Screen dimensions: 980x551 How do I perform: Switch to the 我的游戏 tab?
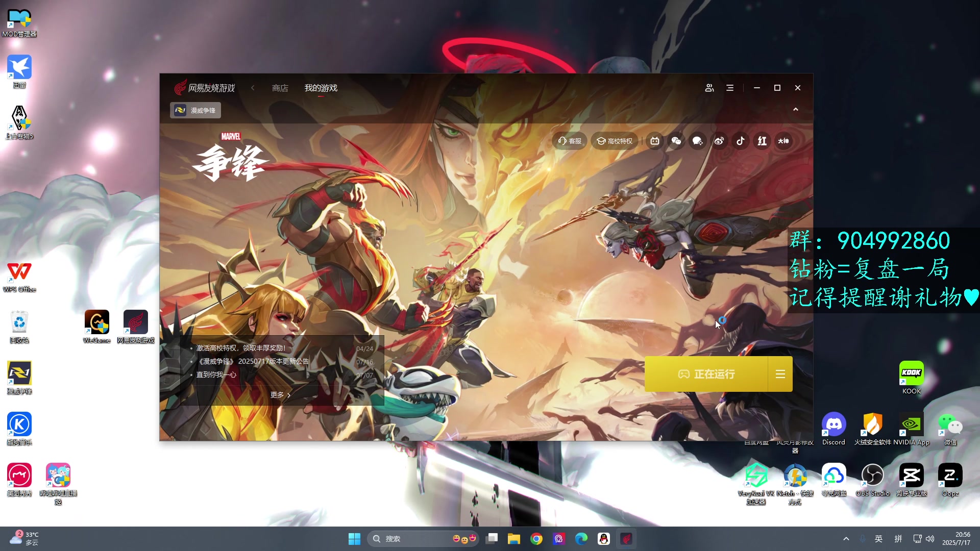[321, 88]
